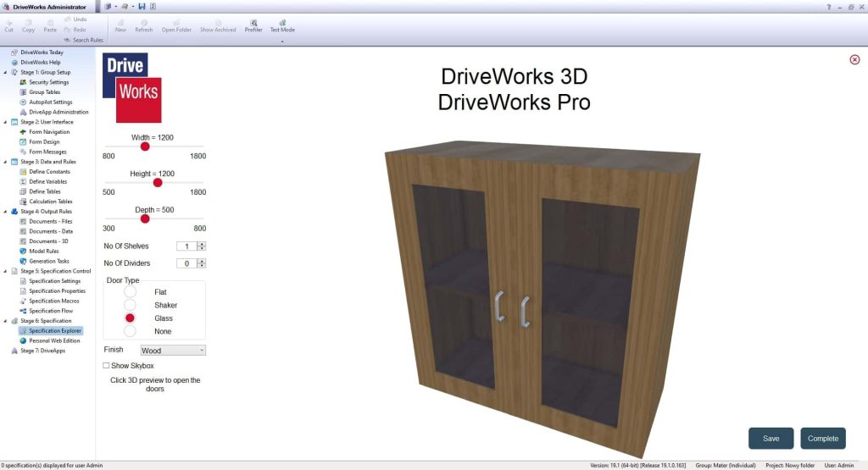Close the form with the red X icon
Image resolution: width=868 pixels, height=470 pixels.
(854, 59)
